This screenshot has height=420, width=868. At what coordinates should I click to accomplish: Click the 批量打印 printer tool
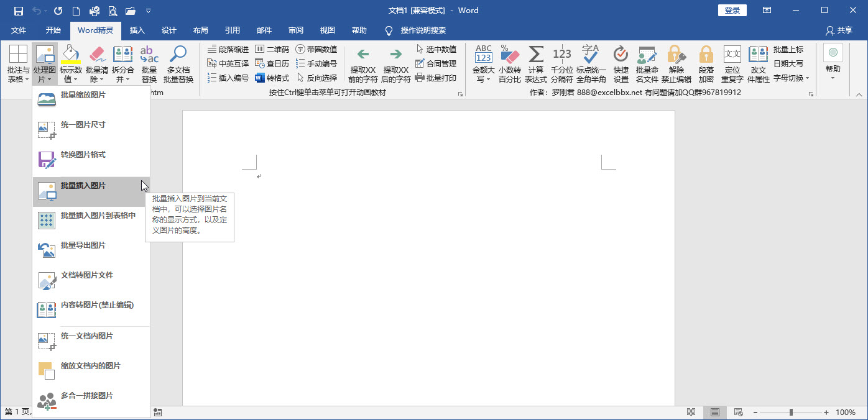click(436, 78)
